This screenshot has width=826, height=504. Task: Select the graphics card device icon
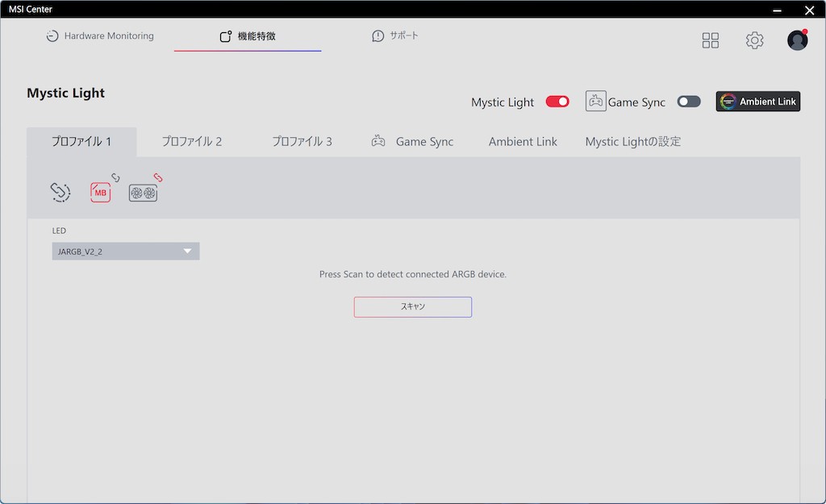(144, 193)
